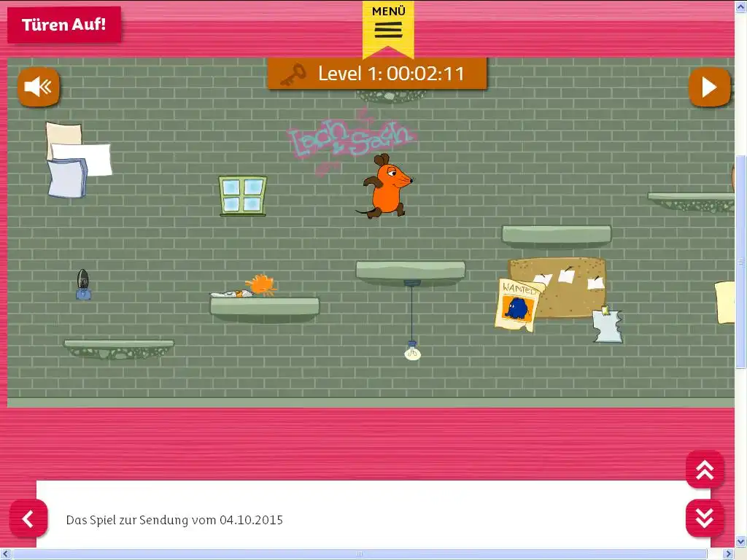This screenshot has height=560, width=747.
Task: Click the vertical scrollbar thumb
Action: tap(741, 262)
